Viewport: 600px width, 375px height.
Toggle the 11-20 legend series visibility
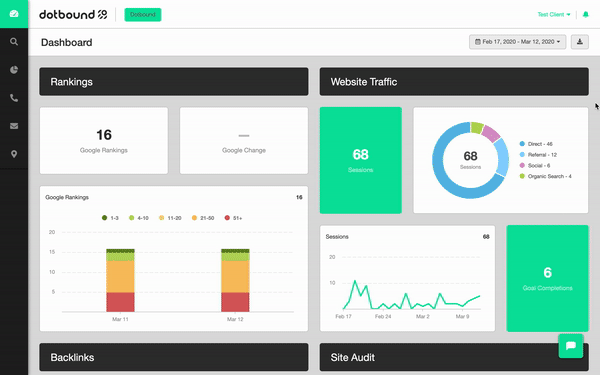170,218
